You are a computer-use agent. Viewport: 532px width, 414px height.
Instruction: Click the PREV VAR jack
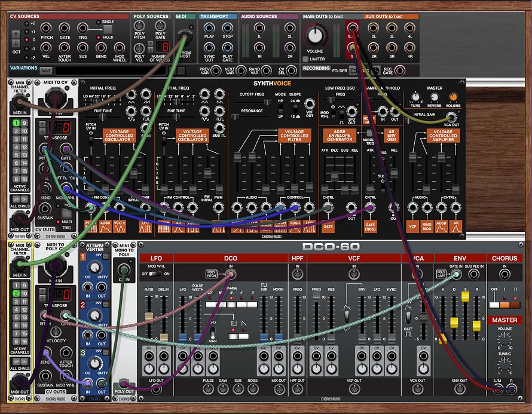pos(216,70)
